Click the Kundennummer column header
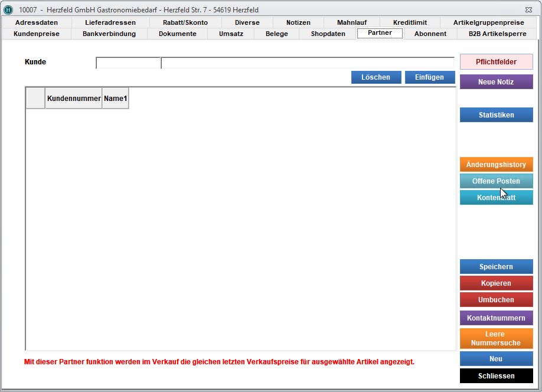This screenshot has height=392, width=542. click(74, 99)
